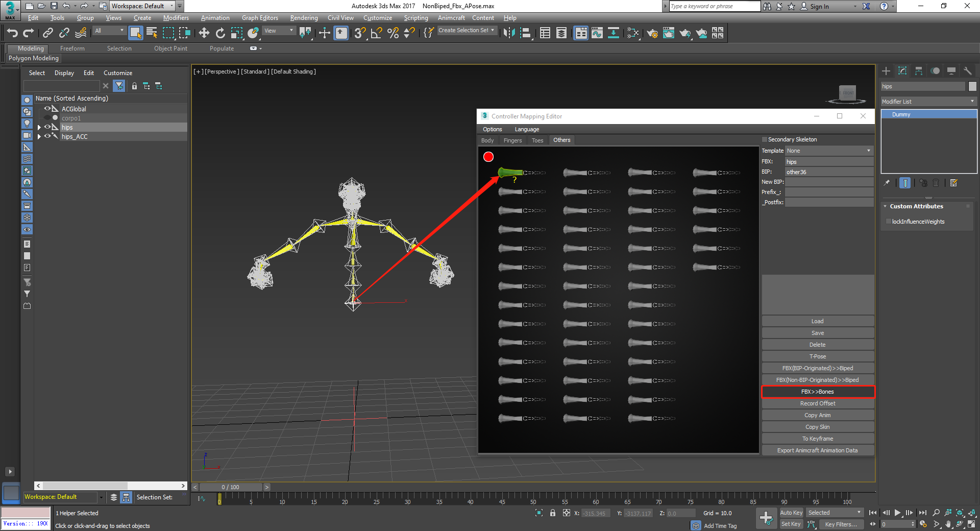Click Export Animcraft Animation Data button

pos(818,450)
